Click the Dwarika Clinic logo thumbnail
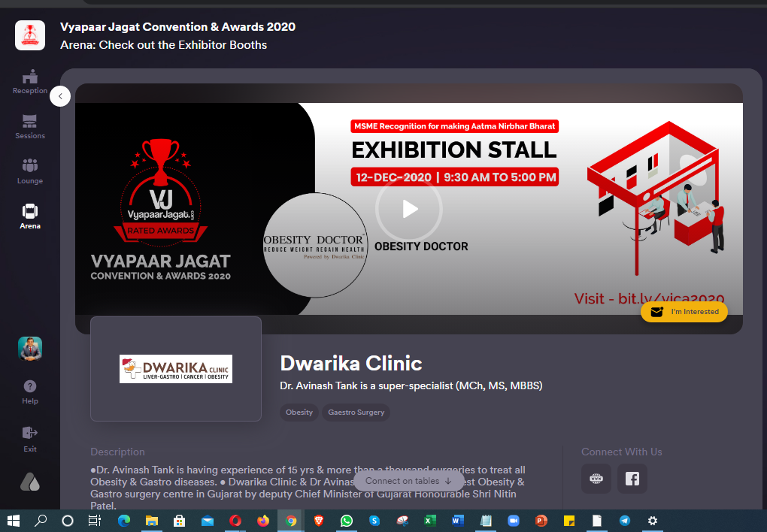The width and height of the screenshot is (767, 532). 176,369
